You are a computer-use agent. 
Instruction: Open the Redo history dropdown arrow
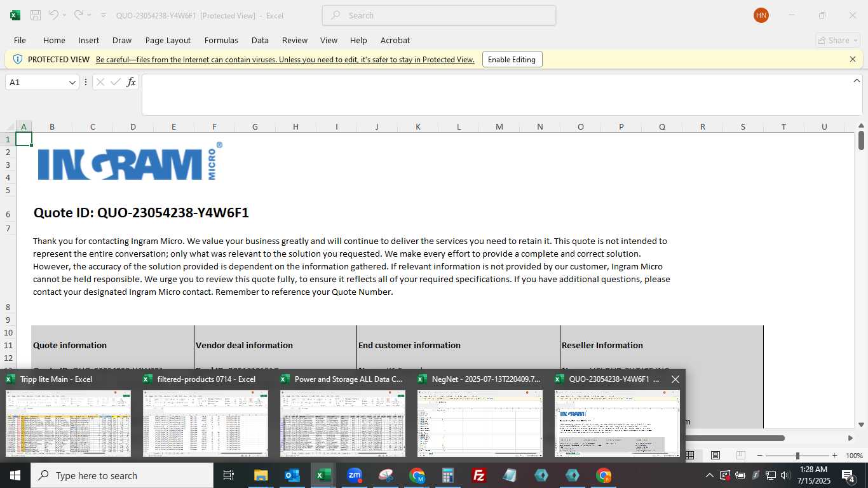click(90, 15)
